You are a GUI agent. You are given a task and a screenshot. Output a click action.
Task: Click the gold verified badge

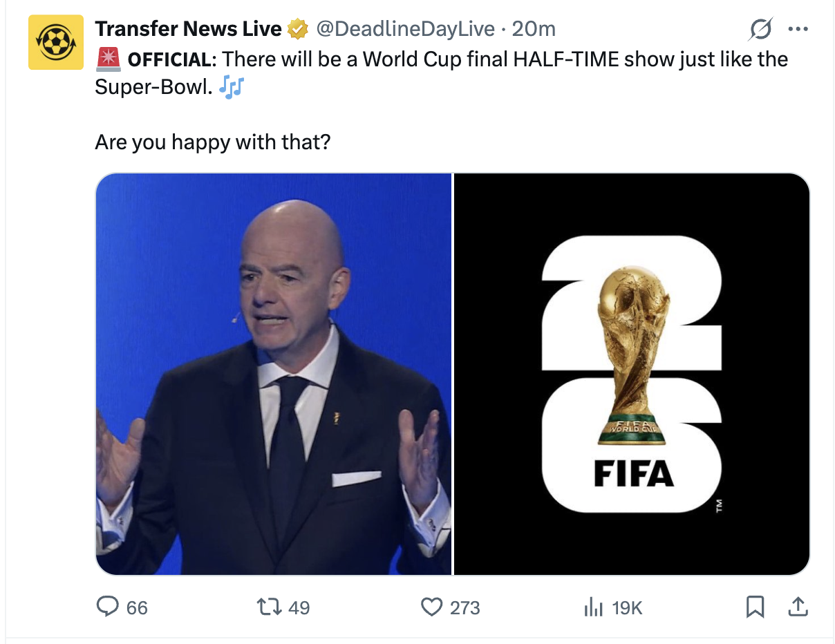(297, 29)
